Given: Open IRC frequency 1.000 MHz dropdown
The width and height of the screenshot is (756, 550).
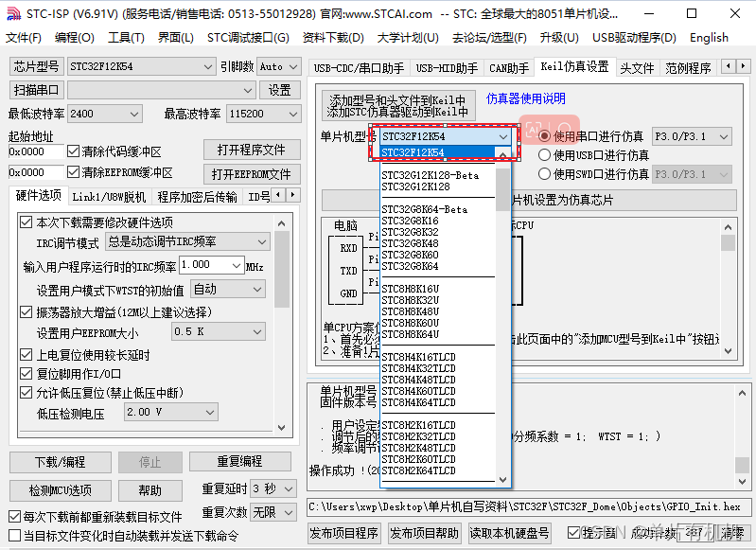Looking at the screenshot, I should coord(212,265).
